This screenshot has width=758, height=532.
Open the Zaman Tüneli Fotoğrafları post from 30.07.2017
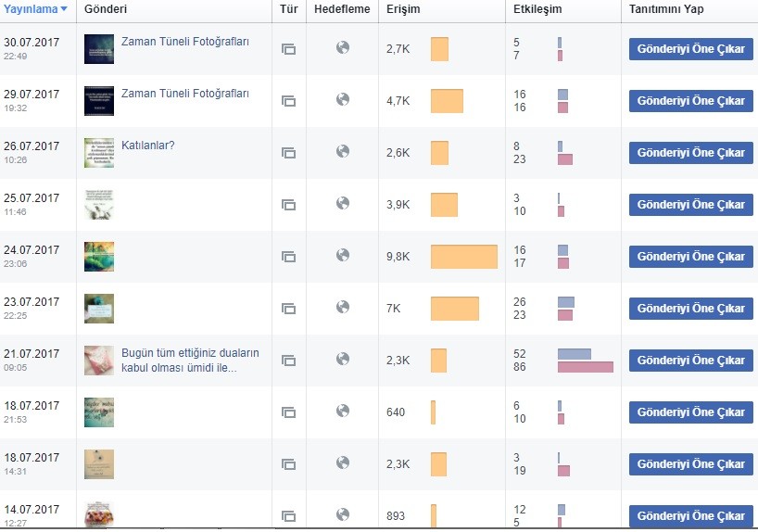(185, 42)
